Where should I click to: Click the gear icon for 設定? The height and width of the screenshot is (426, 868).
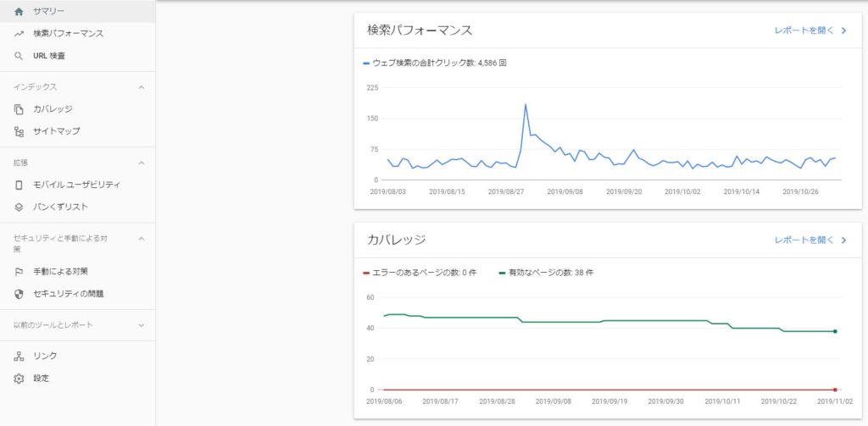pos(19,379)
